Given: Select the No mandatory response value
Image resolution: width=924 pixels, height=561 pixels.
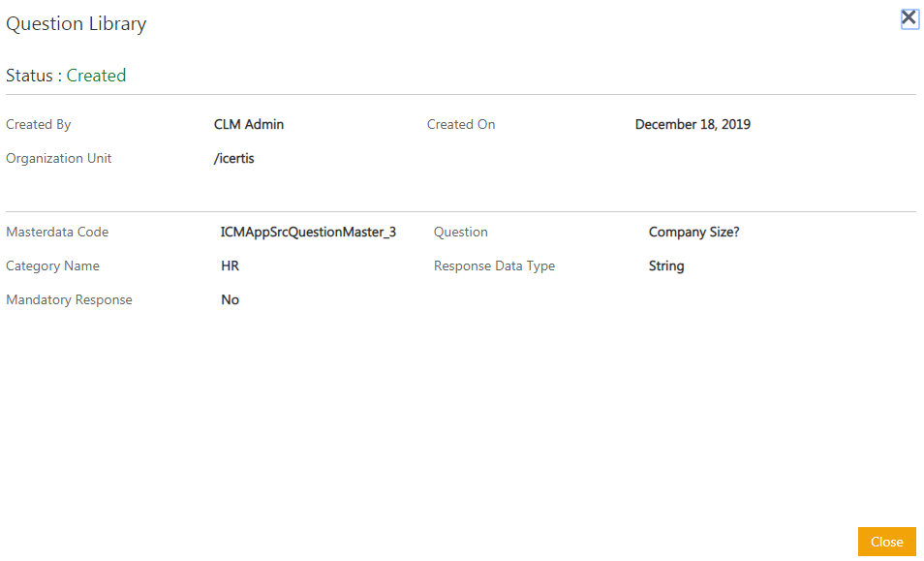Looking at the screenshot, I should click(230, 300).
